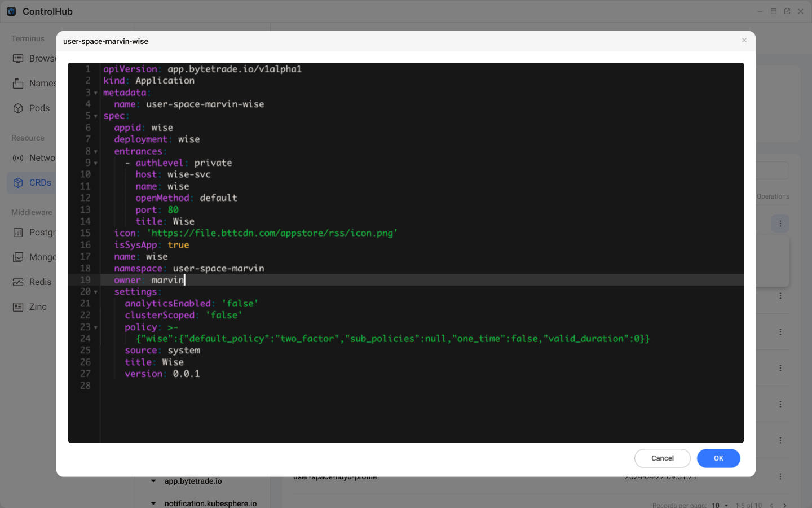Go to the next page arrow
The width and height of the screenshot is (812, 508).
pos(785,505)
